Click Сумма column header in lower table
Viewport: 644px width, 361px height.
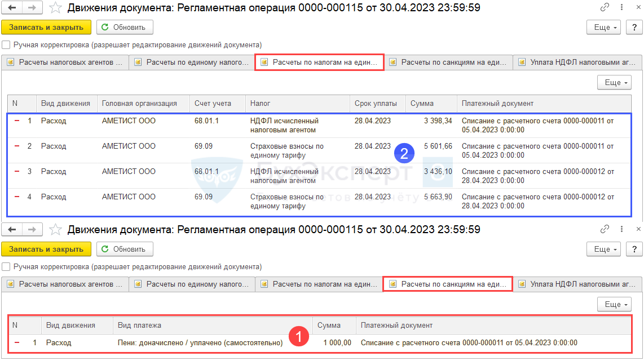[334, 326]
